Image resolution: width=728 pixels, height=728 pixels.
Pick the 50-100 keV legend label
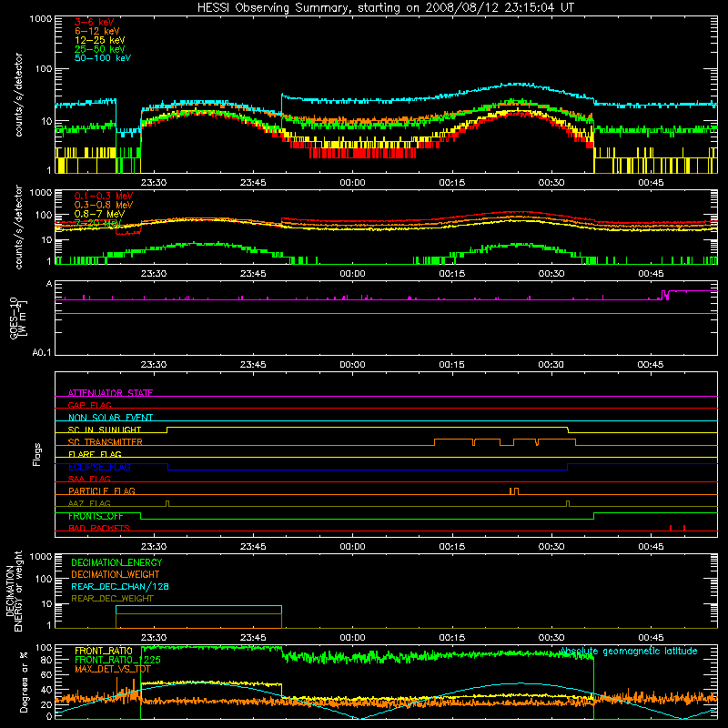(x=103, y=58)
